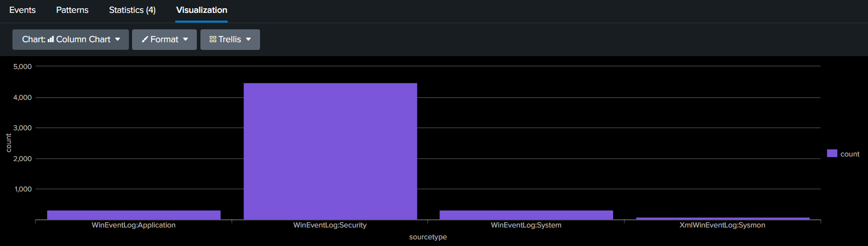Open the Patterns tab
The height and width of the screenshot is (246, 868).
coord(72,10)
